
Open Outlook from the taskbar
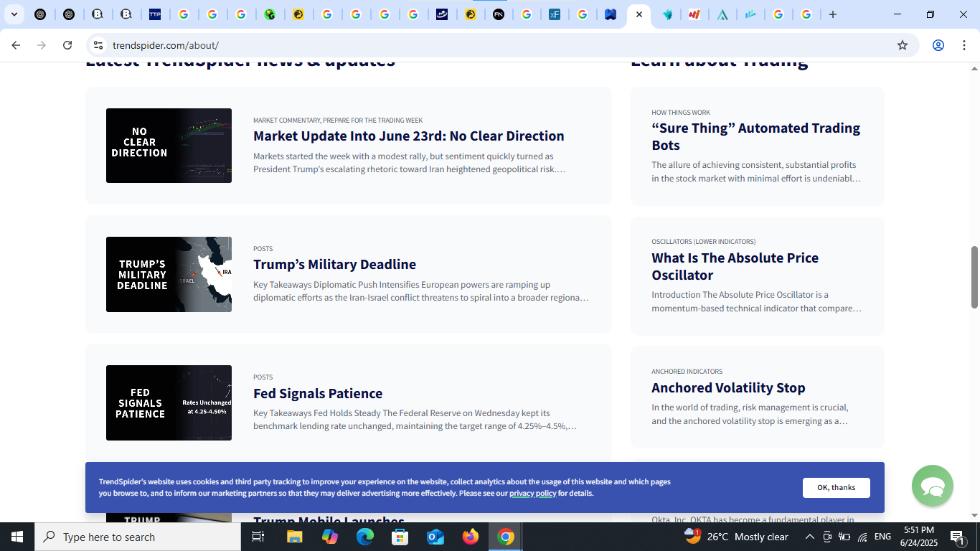(435, 537)
